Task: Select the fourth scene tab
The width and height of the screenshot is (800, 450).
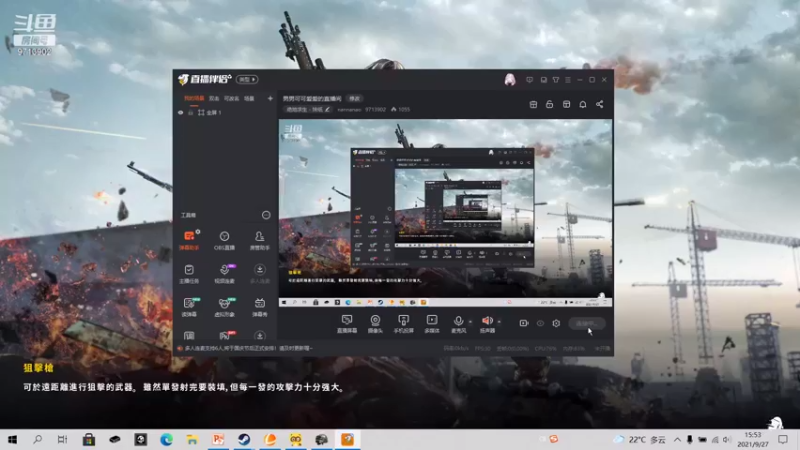Action: click(x=249, y=98)
